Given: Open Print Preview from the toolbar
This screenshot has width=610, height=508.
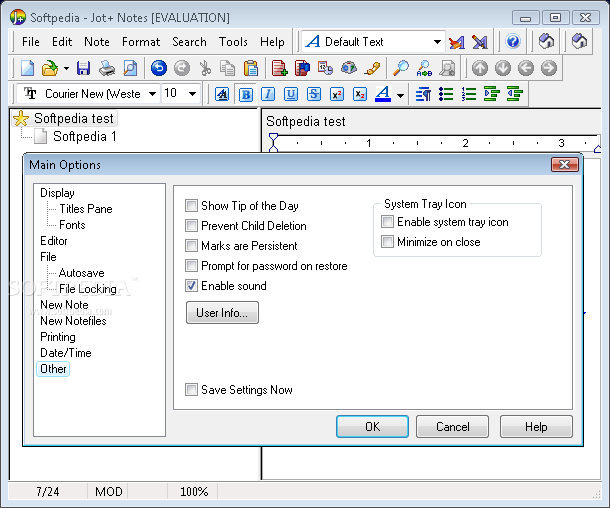Looking at the screenshot, I should (x=130, y=68).
